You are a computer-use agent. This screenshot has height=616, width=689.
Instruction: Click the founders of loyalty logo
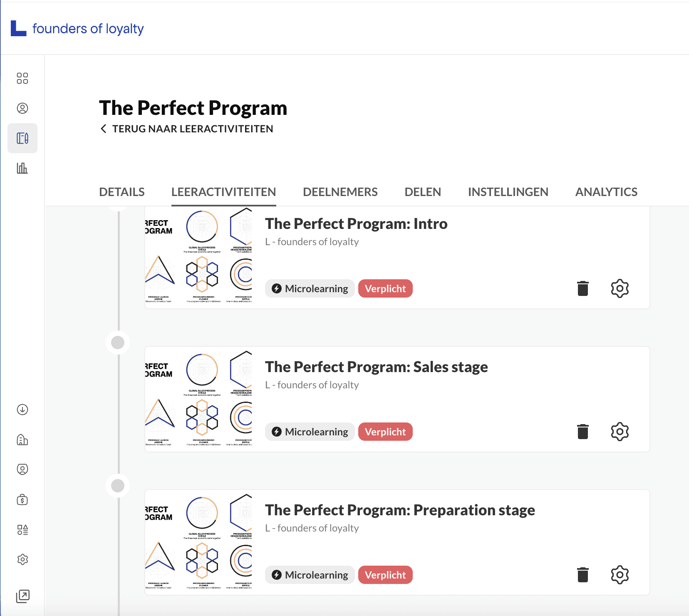77,28
